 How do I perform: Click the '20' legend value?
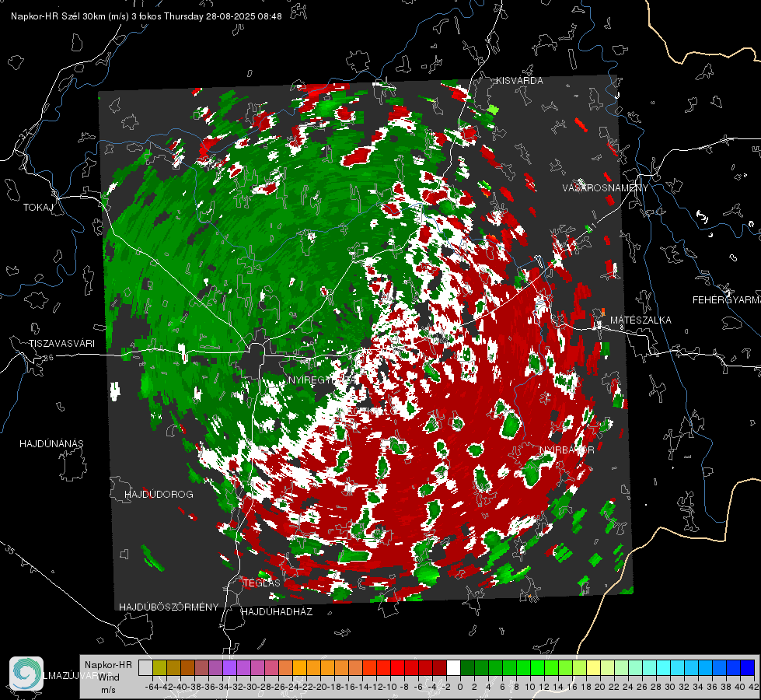600,687
